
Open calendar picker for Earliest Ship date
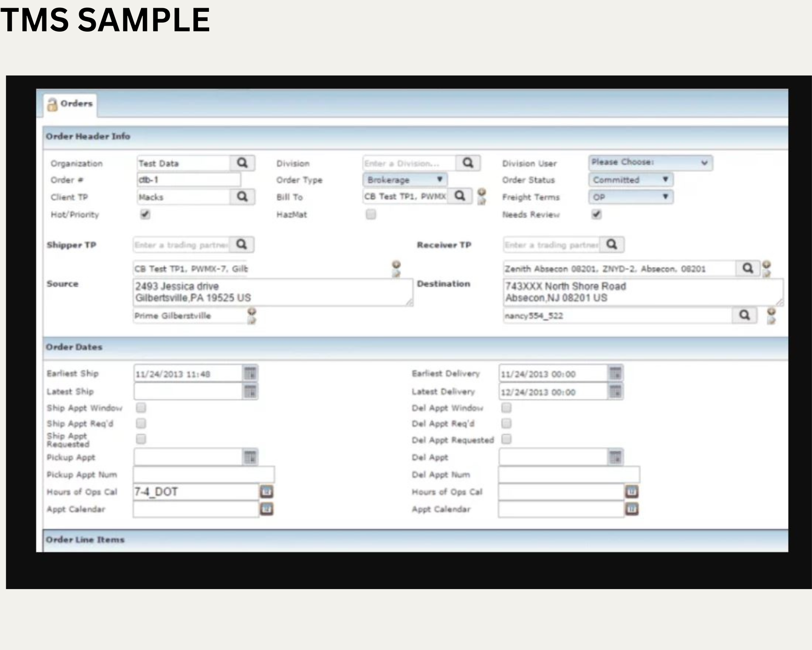[250, 373]
